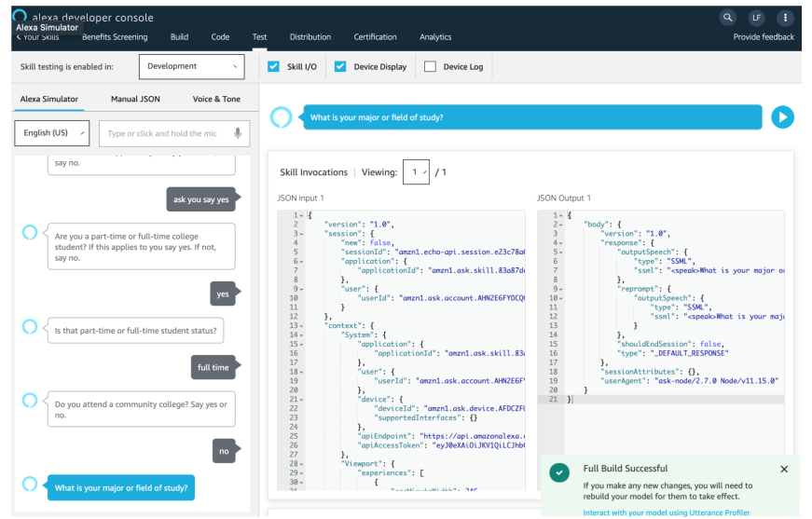The width and height of the screenshot is (812, 519).
Task: Toggle the Skill I/O checkbox
Action: coord(274,67)
